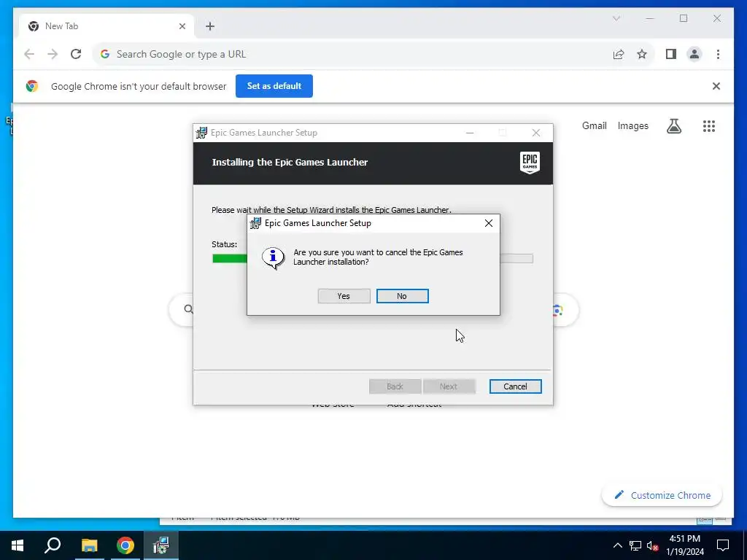Minimize the Chrome window
Image resolution: width=747 pixels, height=560 pixels.
650,18
